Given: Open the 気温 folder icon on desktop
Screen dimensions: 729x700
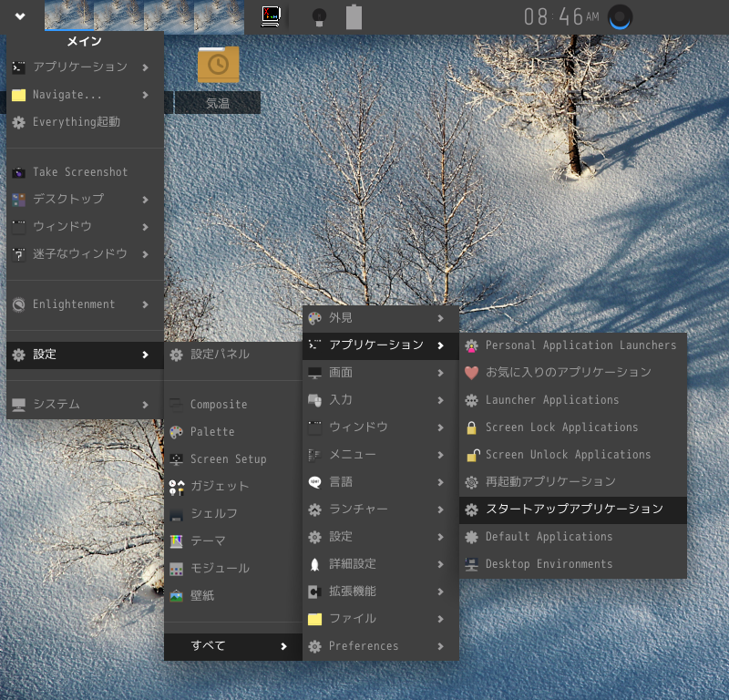Looking at the screenshot, I should pyautogui.click(x=218, y=64).
